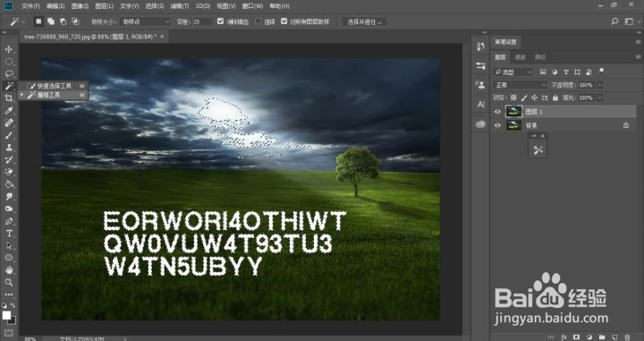Select the Healing Brush tool
This screenshot has width=644, height=341.
click(x=9, y=123)
